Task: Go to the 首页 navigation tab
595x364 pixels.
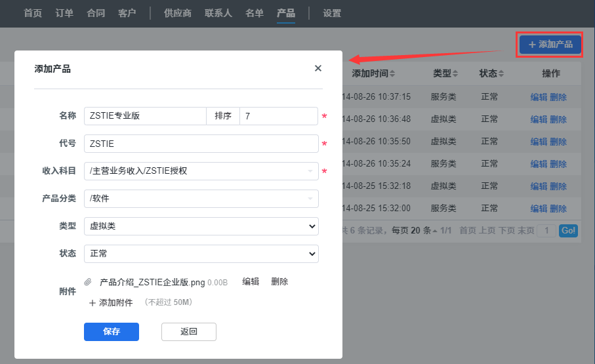Action: click(x=33, y=13)
